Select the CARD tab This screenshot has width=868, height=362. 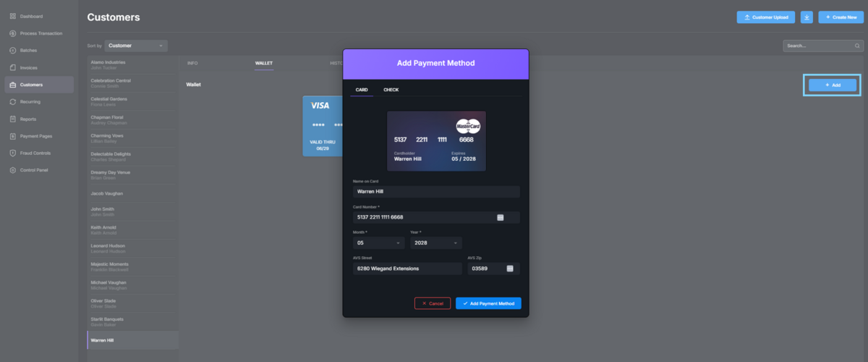pos(362,90)
